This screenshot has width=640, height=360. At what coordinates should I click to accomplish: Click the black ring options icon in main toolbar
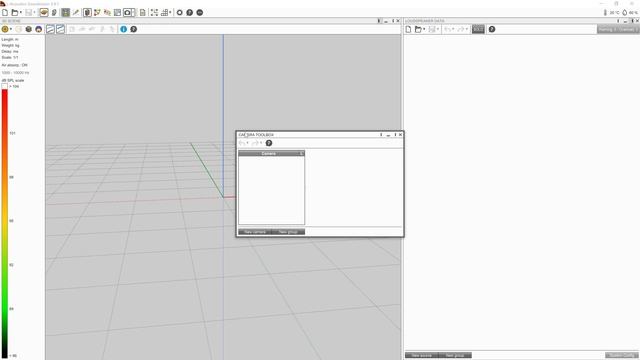[180, 13]
